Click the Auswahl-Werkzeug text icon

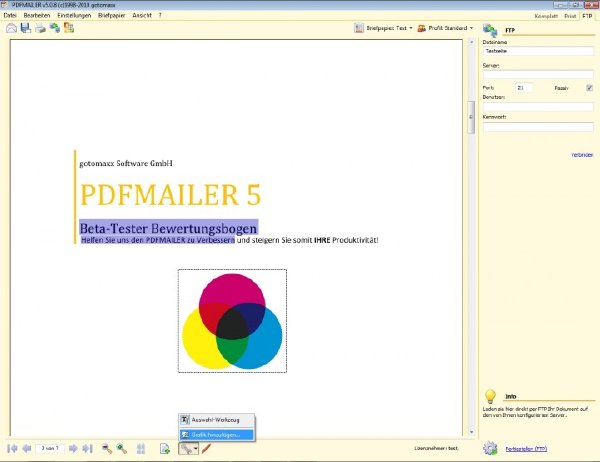(x=185, y=420)
